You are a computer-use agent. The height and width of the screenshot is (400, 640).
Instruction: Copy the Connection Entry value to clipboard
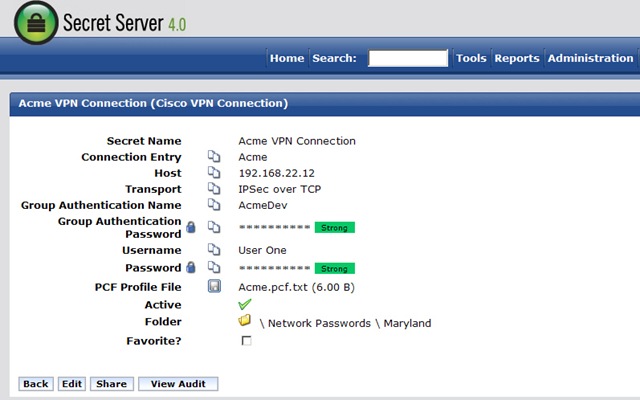click(214, 156)
